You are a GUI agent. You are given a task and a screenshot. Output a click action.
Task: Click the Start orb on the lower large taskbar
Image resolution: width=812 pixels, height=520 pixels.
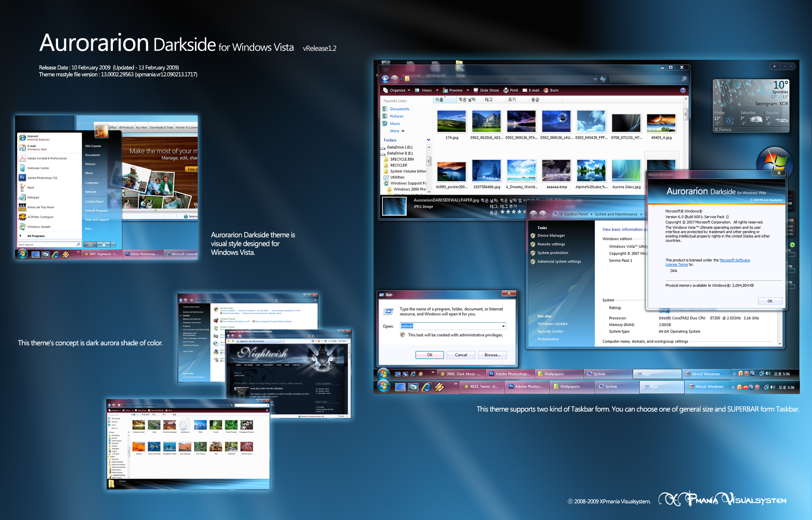(x=384, y=386)
